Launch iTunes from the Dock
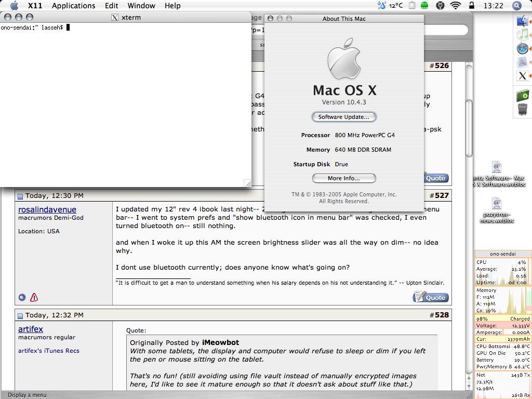This screenshot has height=399, width=532. 522,35
